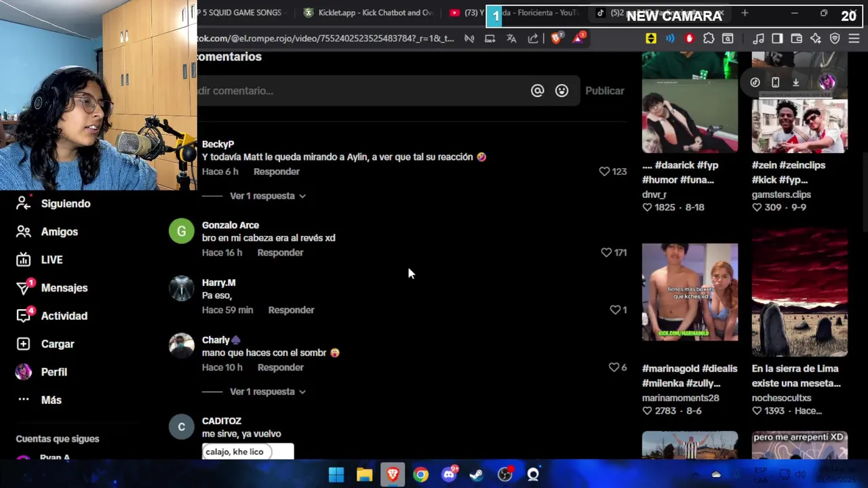The width and height of the screenshot is (868, 488).
Task: Open the #zein #zeinclips video thumbnail
Action: [800, 126]
